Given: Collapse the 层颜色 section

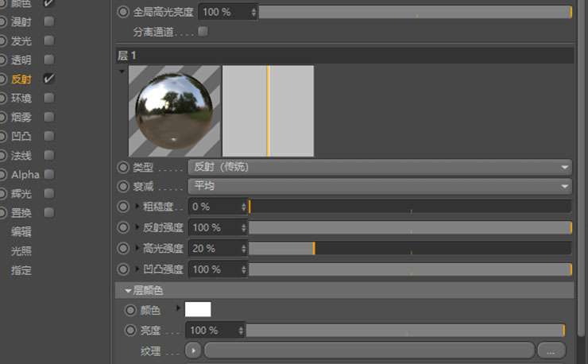Looking at the screenshot, I should [127, 291].
